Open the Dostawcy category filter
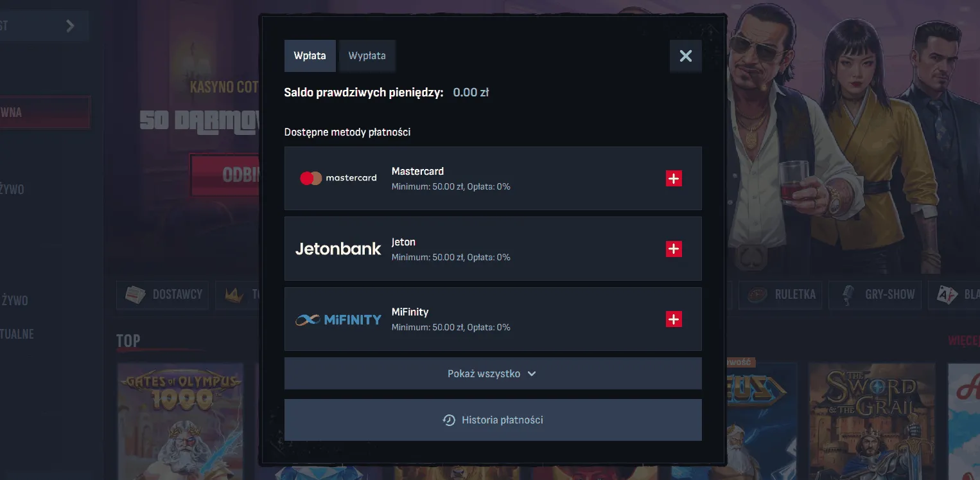980x480 pixels. (163, 295)
